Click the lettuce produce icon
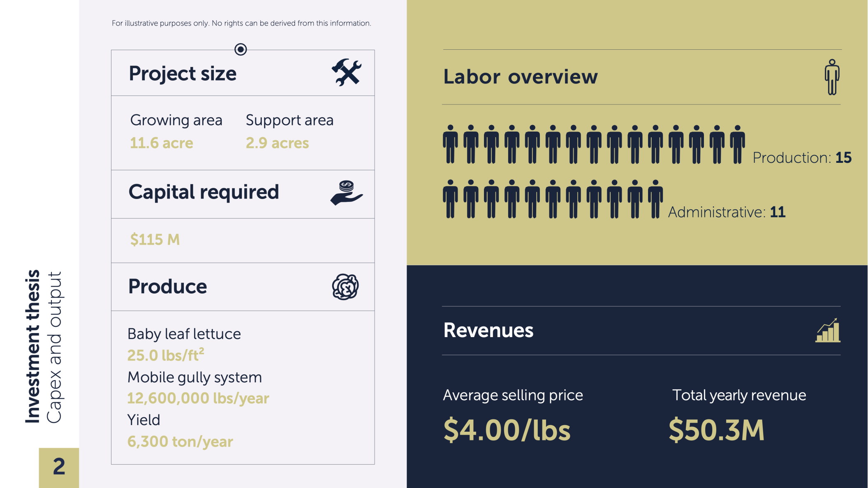Image resolution: width=868 pixels, height=488 pixels. (345, 287)
